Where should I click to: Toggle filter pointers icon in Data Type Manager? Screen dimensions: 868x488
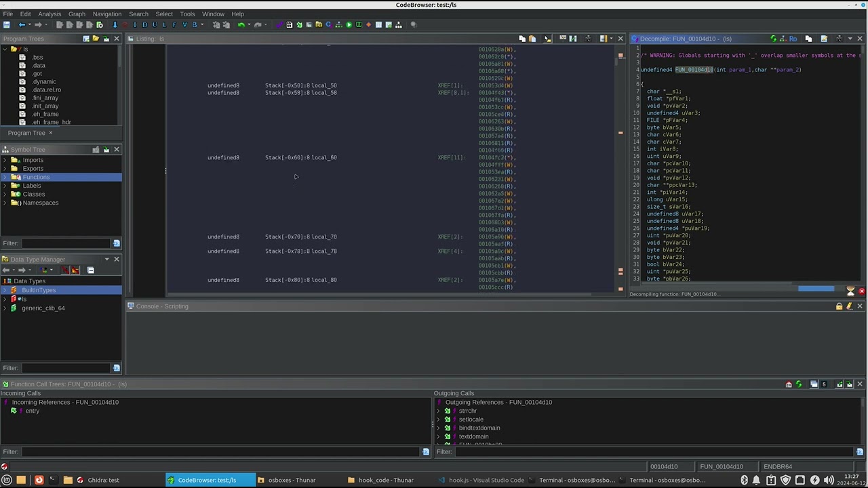coord(75,270)
